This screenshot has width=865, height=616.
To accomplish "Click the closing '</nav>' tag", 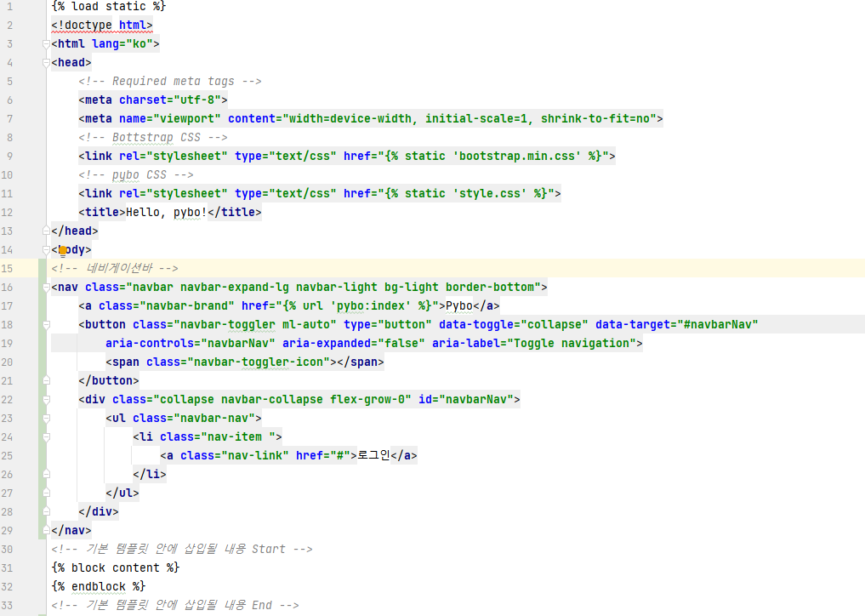I will [x=71, y=530].
